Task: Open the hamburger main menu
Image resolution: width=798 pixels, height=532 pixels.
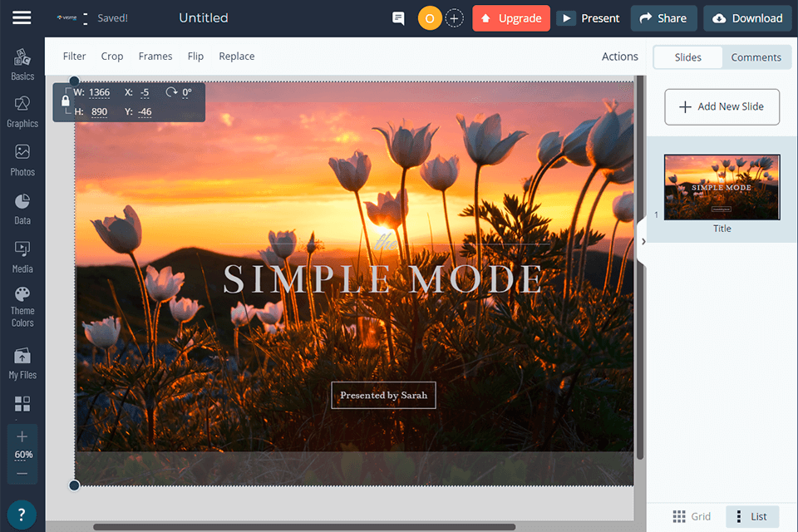Action: [22, 18]
